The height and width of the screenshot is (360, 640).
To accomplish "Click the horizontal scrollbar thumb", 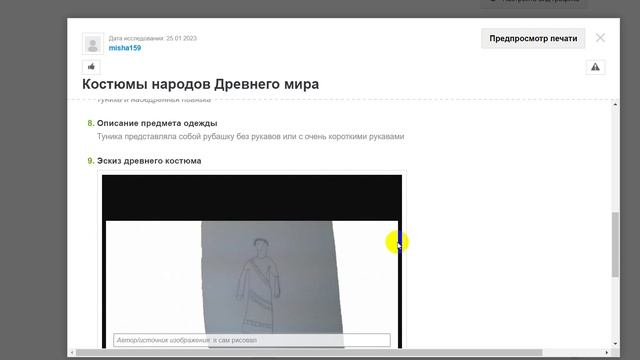I will click(309, 352).
